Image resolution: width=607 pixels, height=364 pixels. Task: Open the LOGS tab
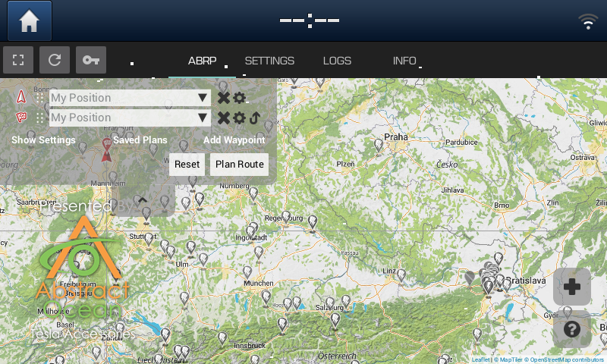click(x=337, y=61)
